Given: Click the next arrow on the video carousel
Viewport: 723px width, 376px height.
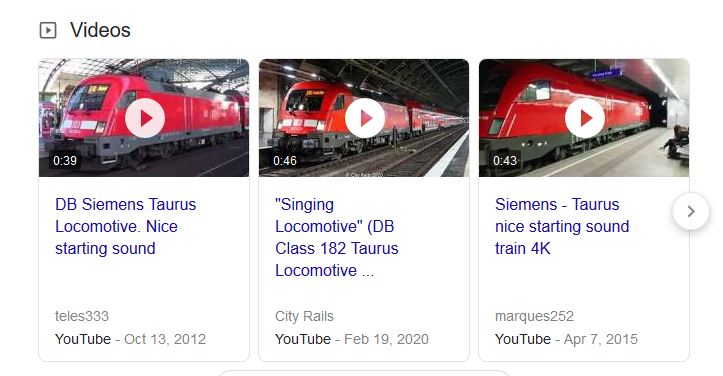Looking at the screenshot, I should 691,211.
